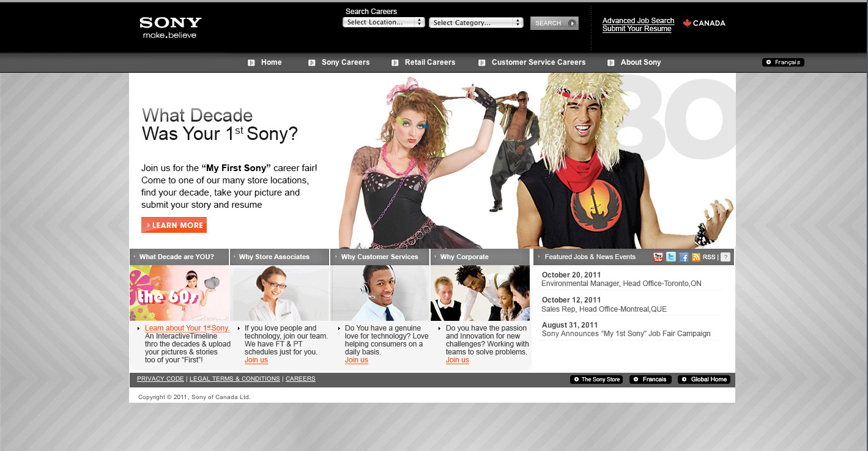Click the store associate woman thumbnail
Viewport: 868px width, 451px height.
(281, 293)
